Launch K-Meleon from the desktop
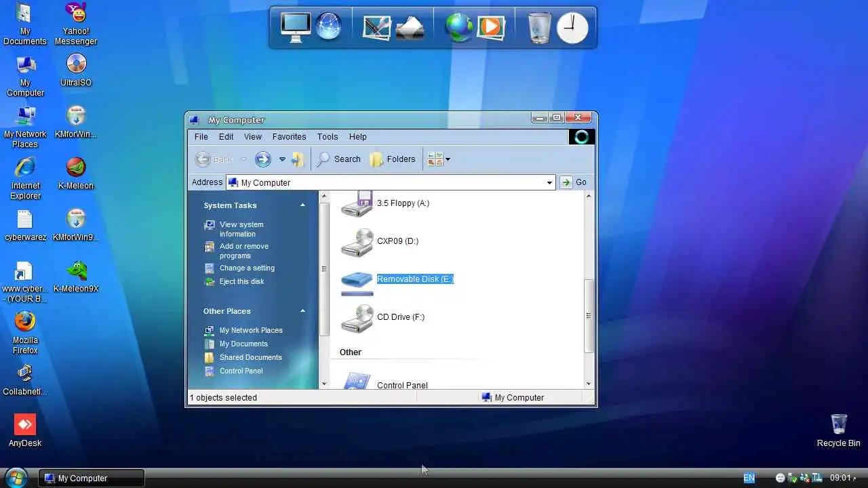Viewport: 868px width, 488px height. pyautogui.click(x=76, y=174)
